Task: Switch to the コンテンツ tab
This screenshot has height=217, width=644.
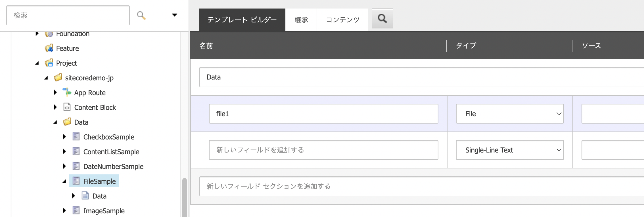Action: pos(342,20)
